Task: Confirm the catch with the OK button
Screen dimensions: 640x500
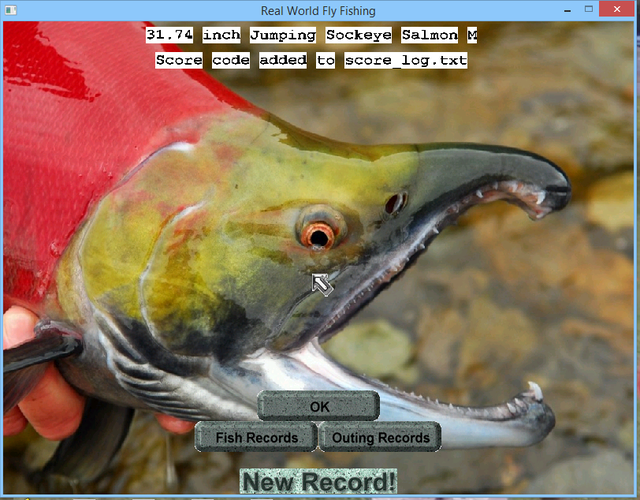Action: click(x=318, y=406)
